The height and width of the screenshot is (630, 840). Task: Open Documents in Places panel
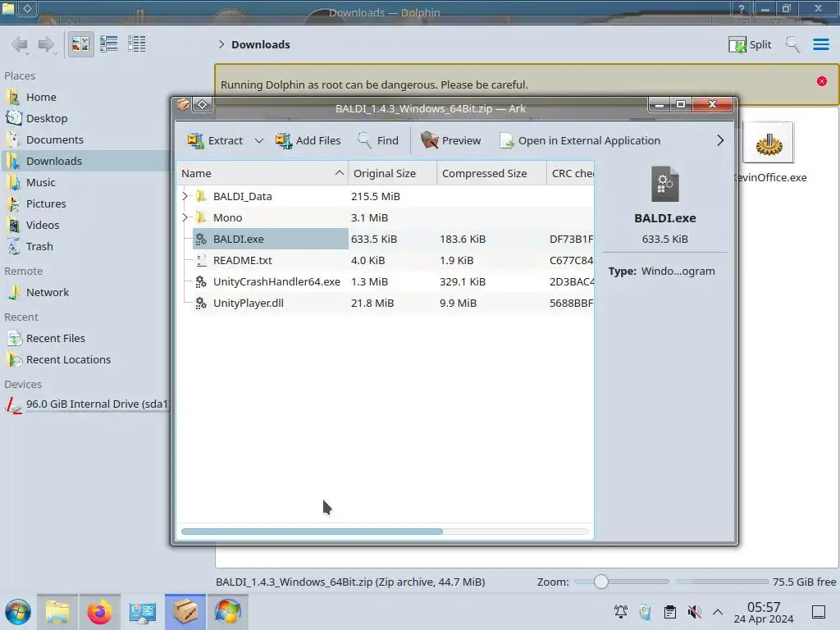pyautogui.click(x=85, y=139)
